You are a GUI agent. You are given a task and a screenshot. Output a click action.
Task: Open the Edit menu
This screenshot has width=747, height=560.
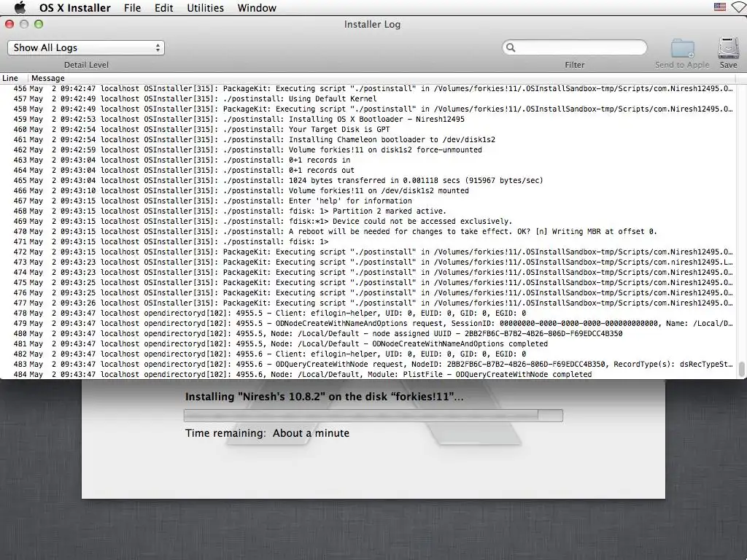click(164, 8)
